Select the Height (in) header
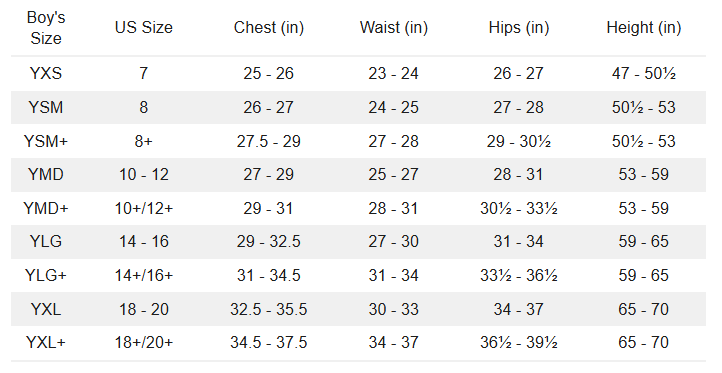Screen dimensions: 722x373 644,28
